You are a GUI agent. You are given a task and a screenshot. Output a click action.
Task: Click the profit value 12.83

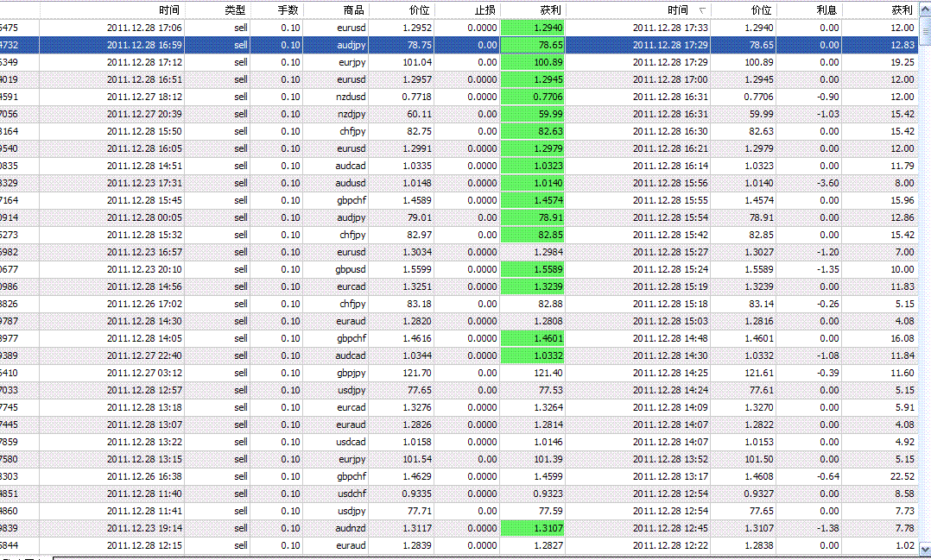pos(902,45)
